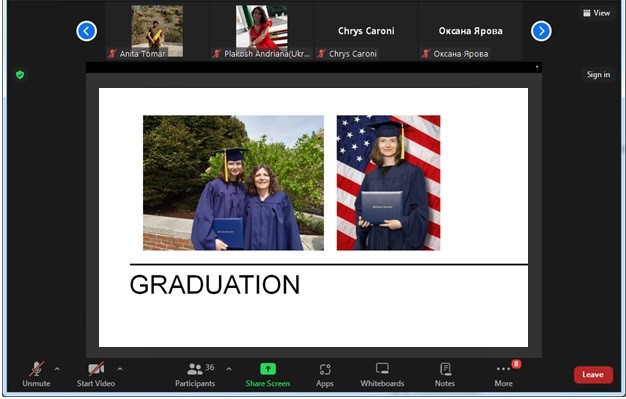The image size is (626, 399).
Task: Open the Apps panel
Action: click(x=325, y=374)
